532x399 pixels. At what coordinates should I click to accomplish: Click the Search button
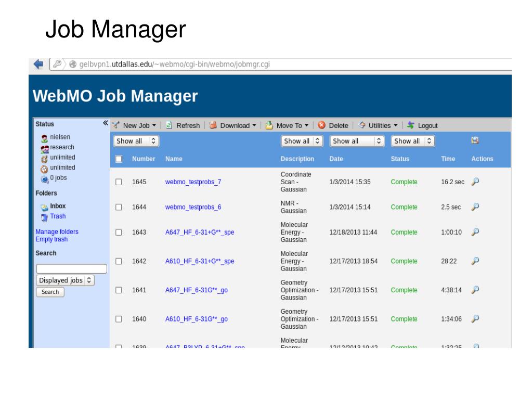click(50, 292)
